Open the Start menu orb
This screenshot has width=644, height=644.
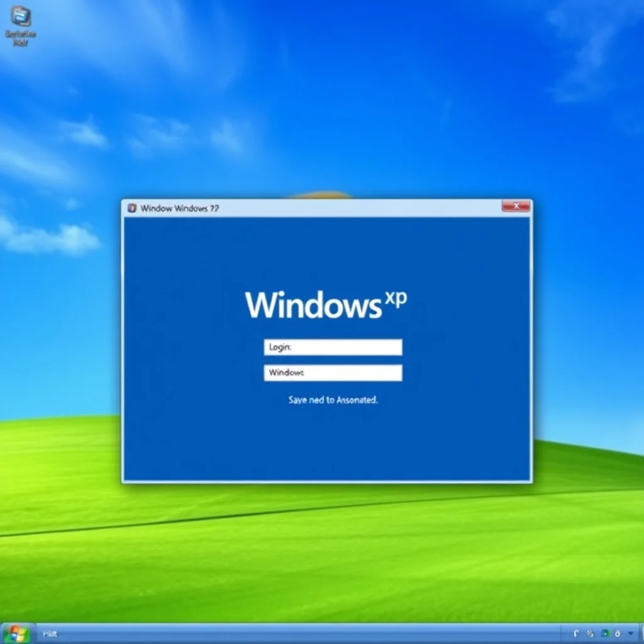pyautogui.click(x=16, y=634)
